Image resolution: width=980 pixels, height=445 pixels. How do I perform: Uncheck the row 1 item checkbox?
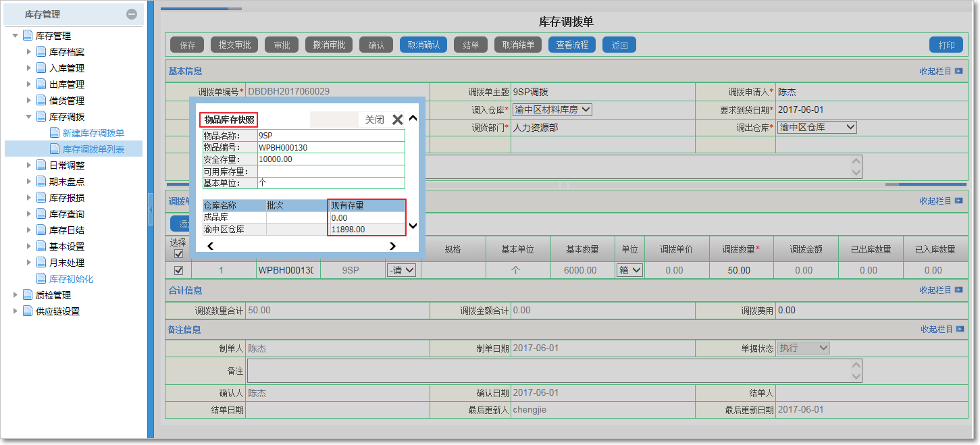[178, 270]
